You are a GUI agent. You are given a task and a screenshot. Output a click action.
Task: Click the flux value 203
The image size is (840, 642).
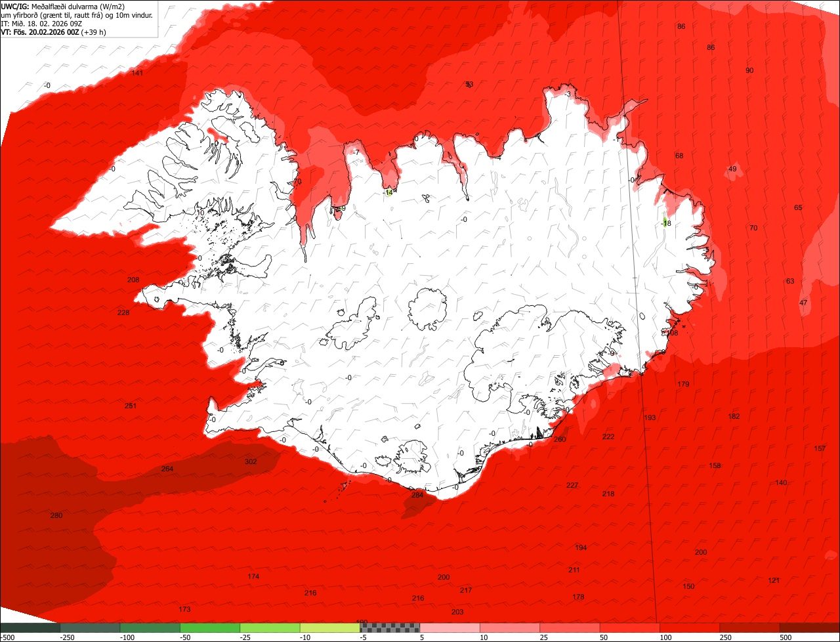(457, 612)
